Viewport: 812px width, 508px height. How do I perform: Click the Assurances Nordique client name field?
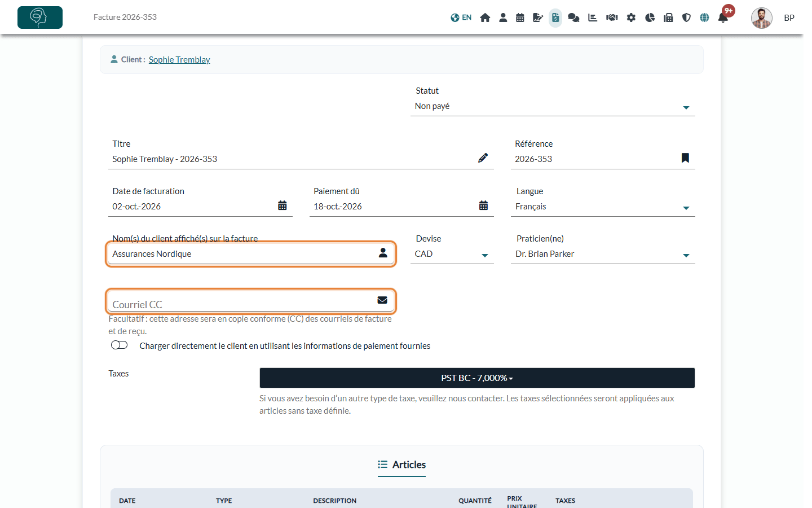(x=251, y=254)
